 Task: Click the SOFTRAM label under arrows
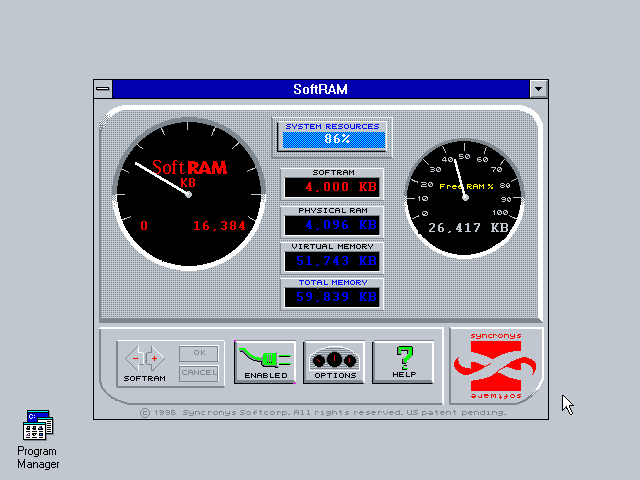pos(144,378)
